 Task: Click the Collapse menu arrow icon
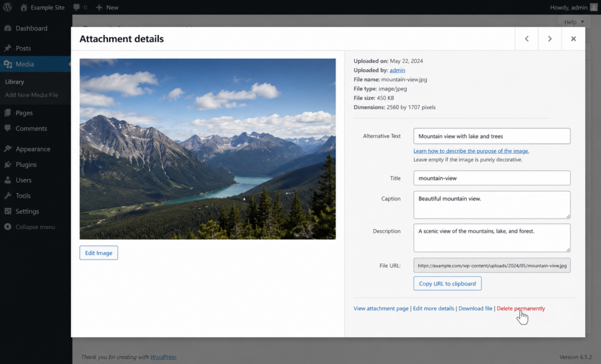(8, 227)
